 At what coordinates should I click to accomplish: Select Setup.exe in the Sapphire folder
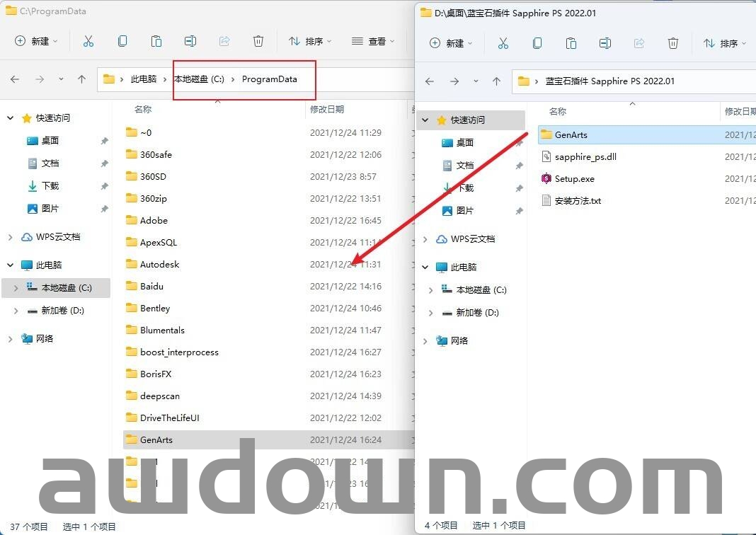pos(574,178)
